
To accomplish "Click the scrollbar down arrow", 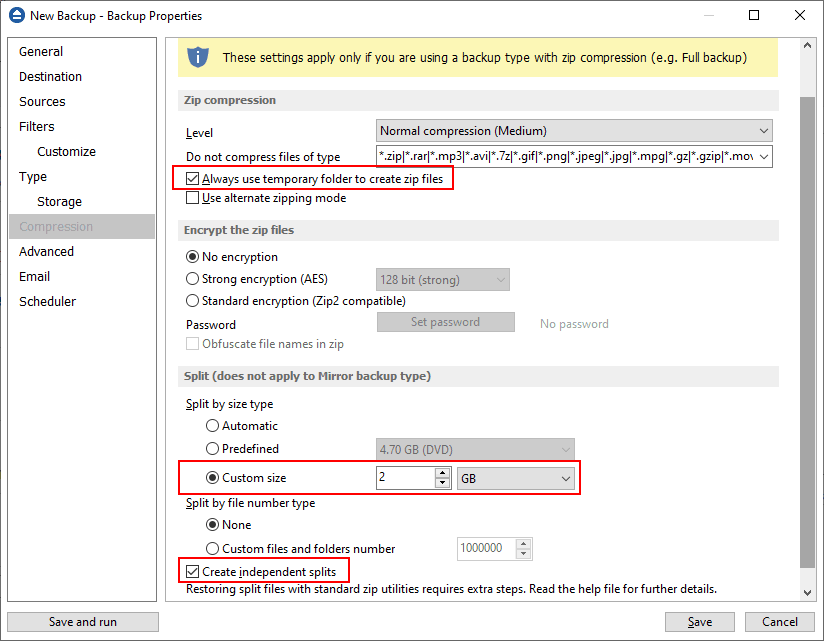I will (x=807, y=593).
